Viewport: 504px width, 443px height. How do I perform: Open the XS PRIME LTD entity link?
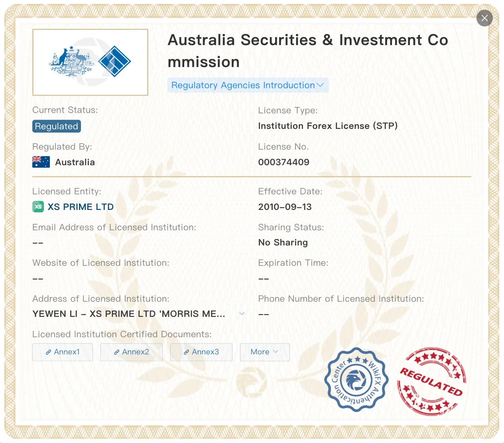(x=81, y=207)
